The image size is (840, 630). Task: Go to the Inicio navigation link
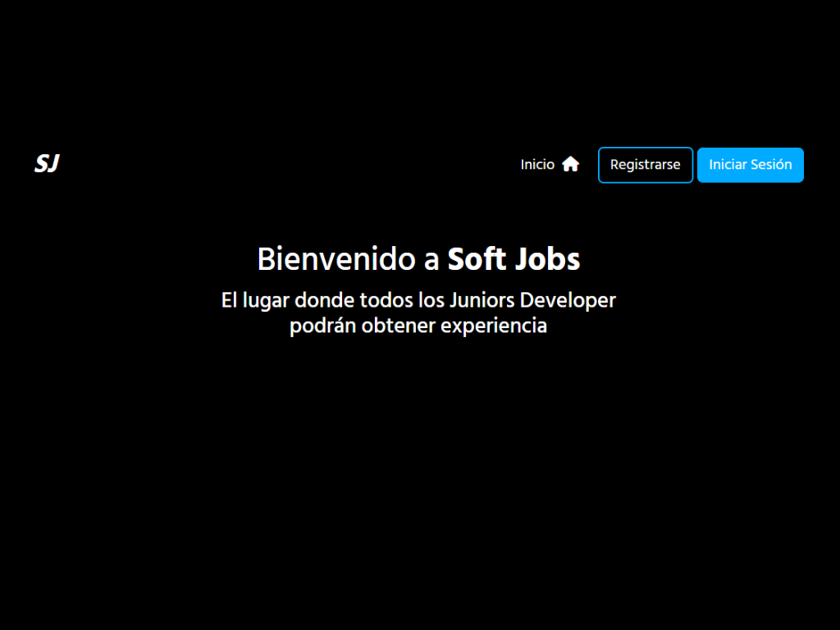coord(538,165)
